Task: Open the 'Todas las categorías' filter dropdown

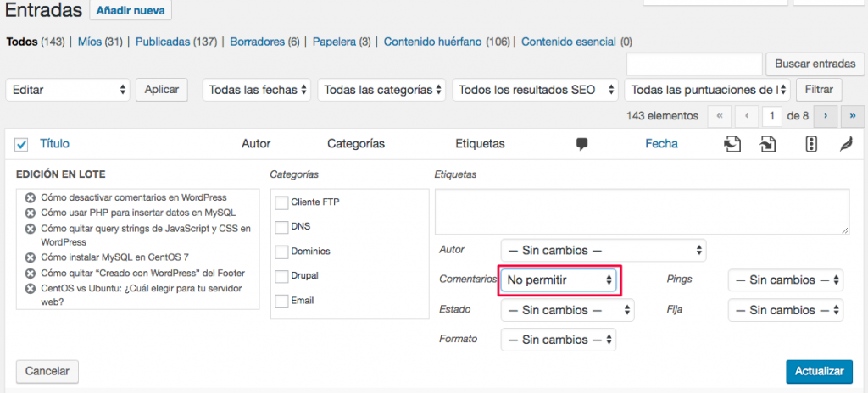Action: (x=384, y=90)
